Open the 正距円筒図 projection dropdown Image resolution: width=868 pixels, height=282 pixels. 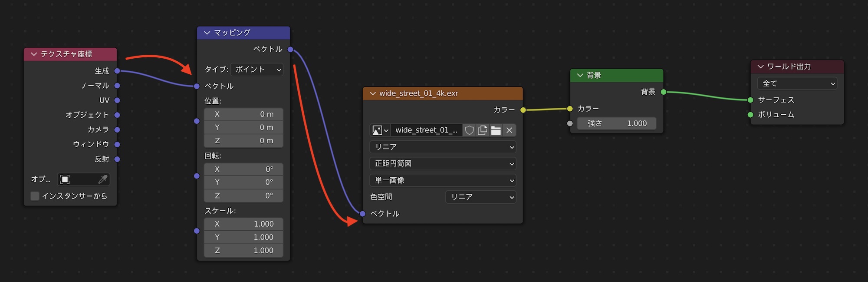(x=443, y=164)
